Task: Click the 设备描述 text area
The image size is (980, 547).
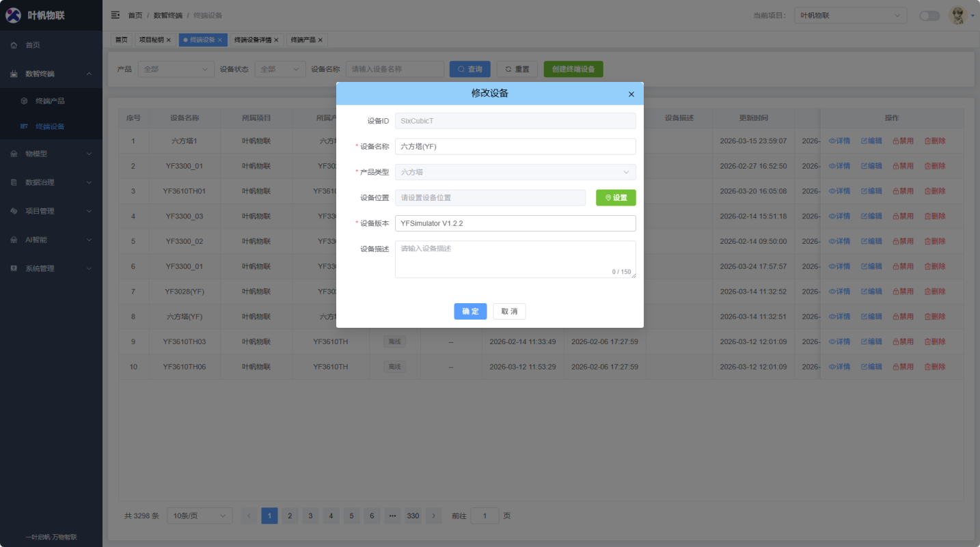Action: point(515,259)
